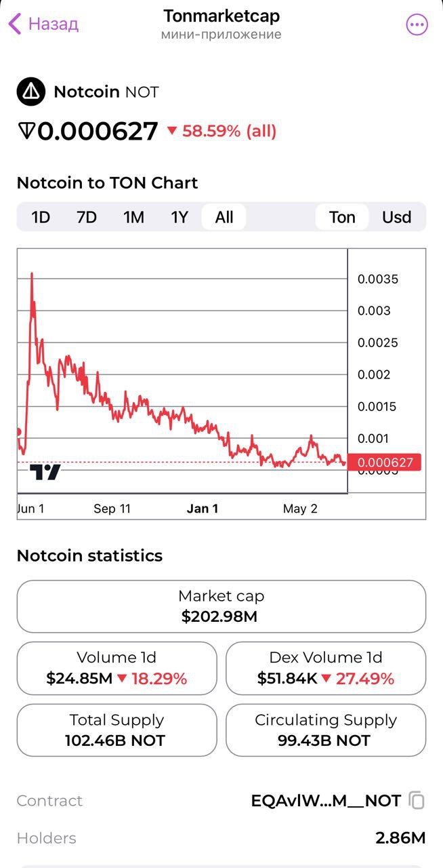Click the contract address EQAvlW...M__NOT
This screenshot has height=868, width=443.
coord(326,801)
